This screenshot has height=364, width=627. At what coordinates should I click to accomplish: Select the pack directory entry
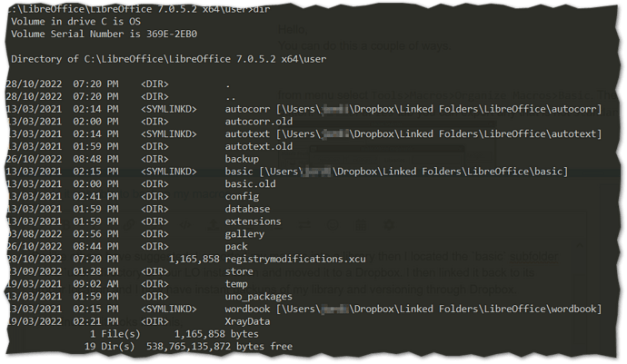(x=236, y=247)
